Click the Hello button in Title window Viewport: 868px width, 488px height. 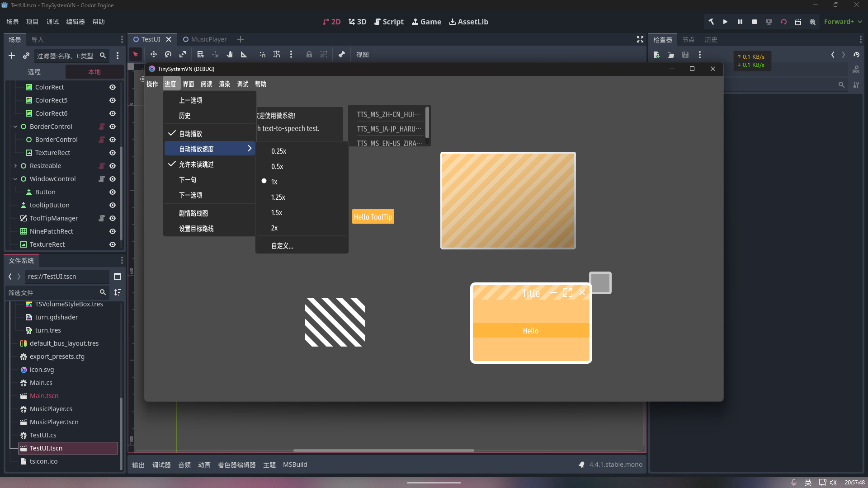pyautogui.click(x=531, y=331)
